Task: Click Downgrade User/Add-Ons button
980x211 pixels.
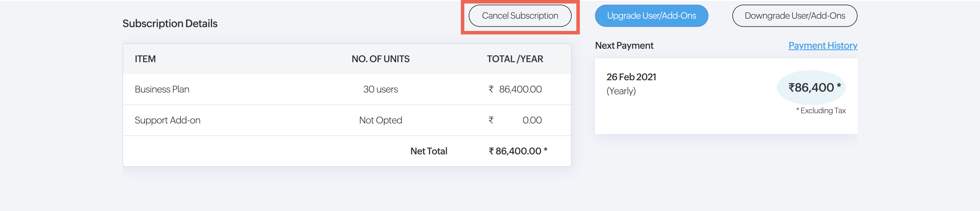Action: tap(794, 16)
